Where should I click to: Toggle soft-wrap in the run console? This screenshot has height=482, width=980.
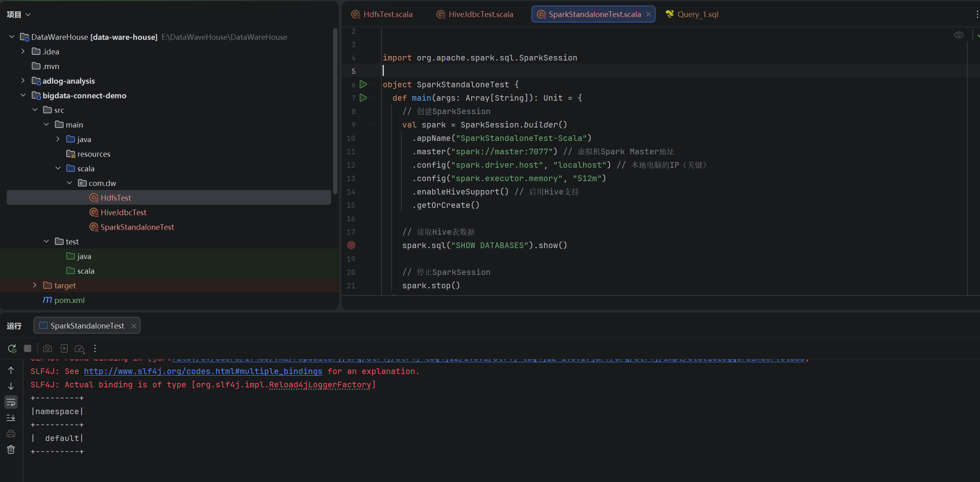[11, 402]
